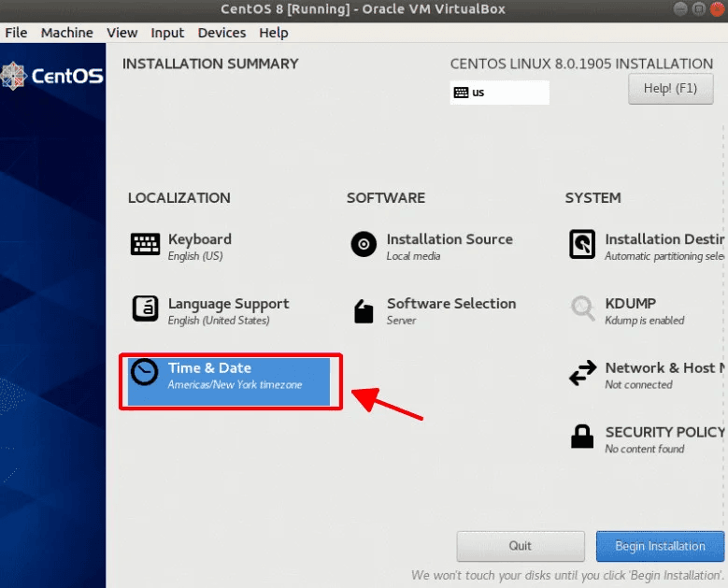Click Begin Installation button
The width and height of the screenshot is (728, 588).
(660, 546)
